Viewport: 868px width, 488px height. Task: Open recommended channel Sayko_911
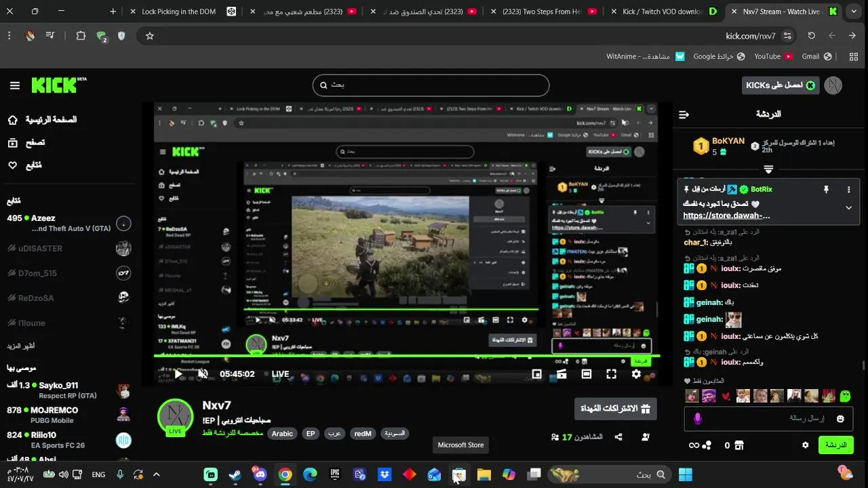[x=68, y=390]
